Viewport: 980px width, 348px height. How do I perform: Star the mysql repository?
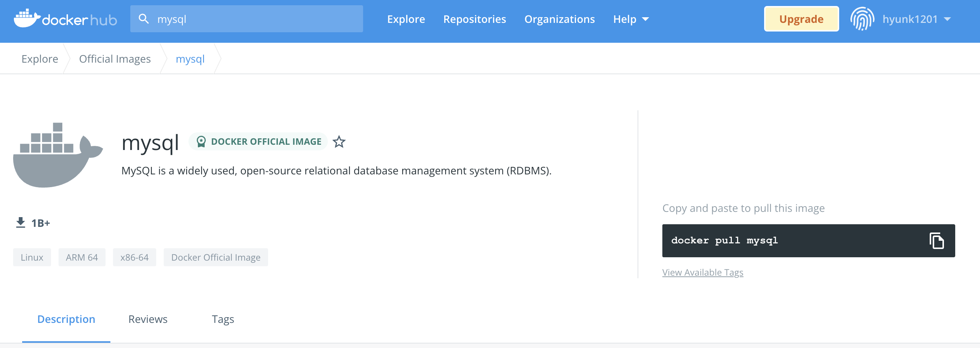click(x=339, y=142)
